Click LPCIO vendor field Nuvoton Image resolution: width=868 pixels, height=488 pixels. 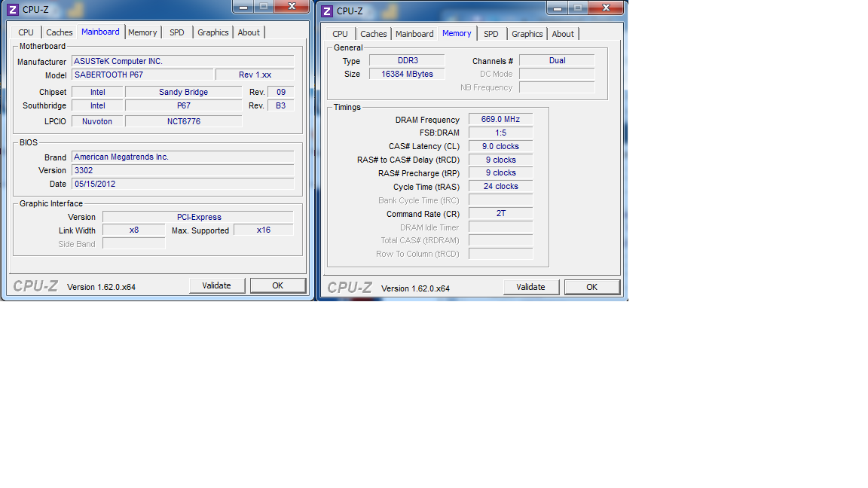point(97,121)
